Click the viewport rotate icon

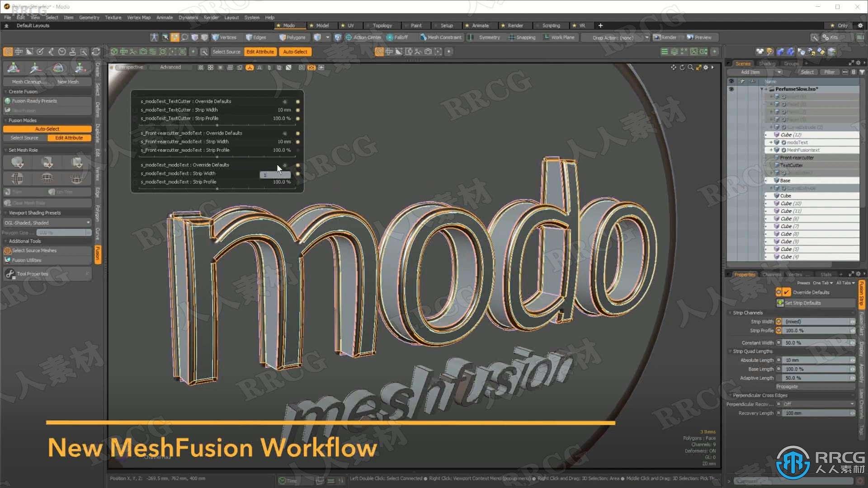click(682, 67)
